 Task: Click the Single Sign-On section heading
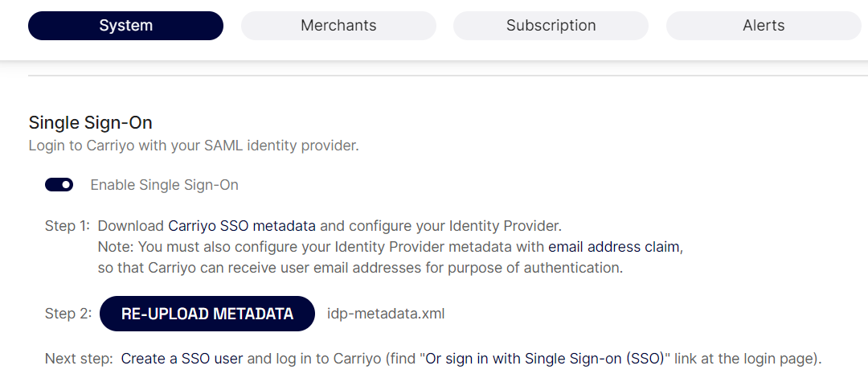tap(90, 122)
